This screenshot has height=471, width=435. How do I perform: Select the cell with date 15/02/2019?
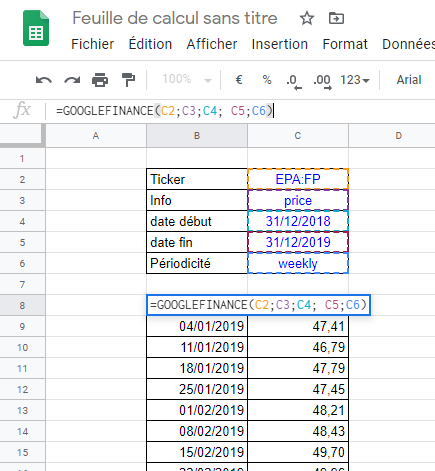[x=197, y=452]
